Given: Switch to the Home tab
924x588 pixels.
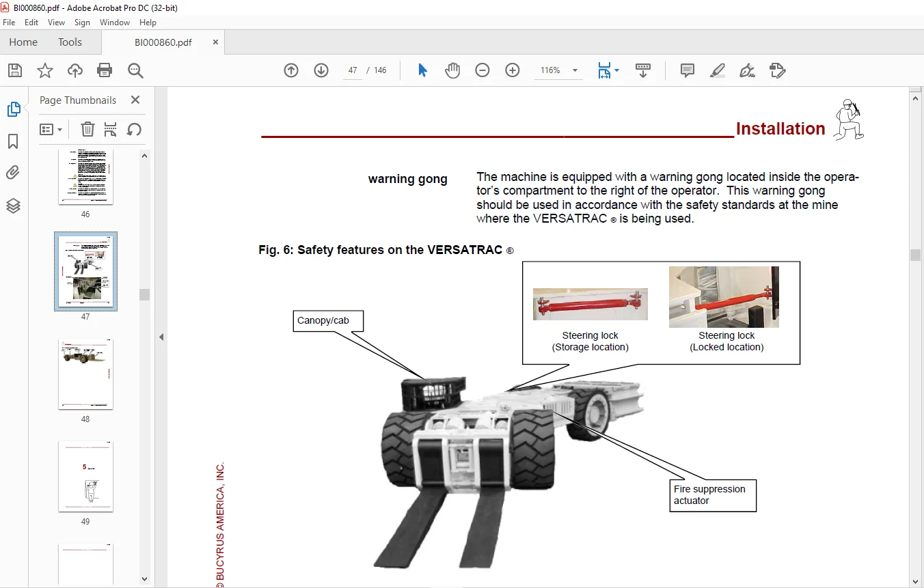Looking at the screenshot, I should [x=23, y=42].
